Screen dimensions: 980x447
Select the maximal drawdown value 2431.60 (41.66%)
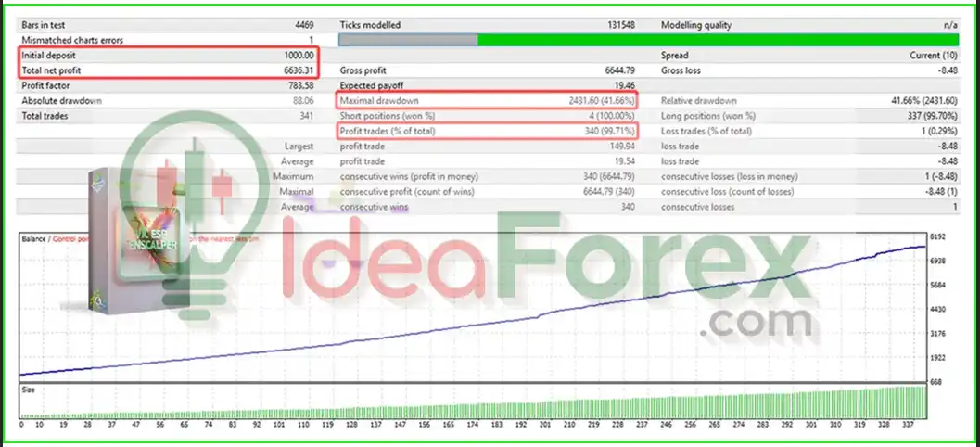pyautogui.click(x=602, y=101)
